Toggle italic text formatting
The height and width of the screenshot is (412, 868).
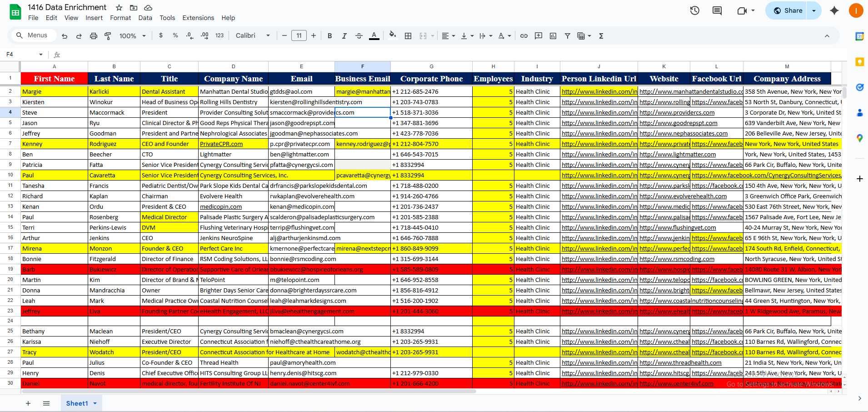coord(344,36)
